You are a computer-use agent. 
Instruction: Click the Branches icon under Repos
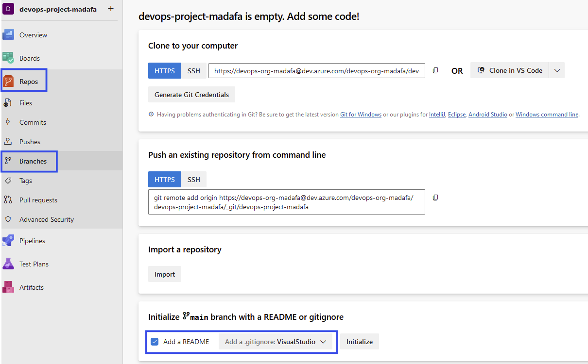coord(8,161)
